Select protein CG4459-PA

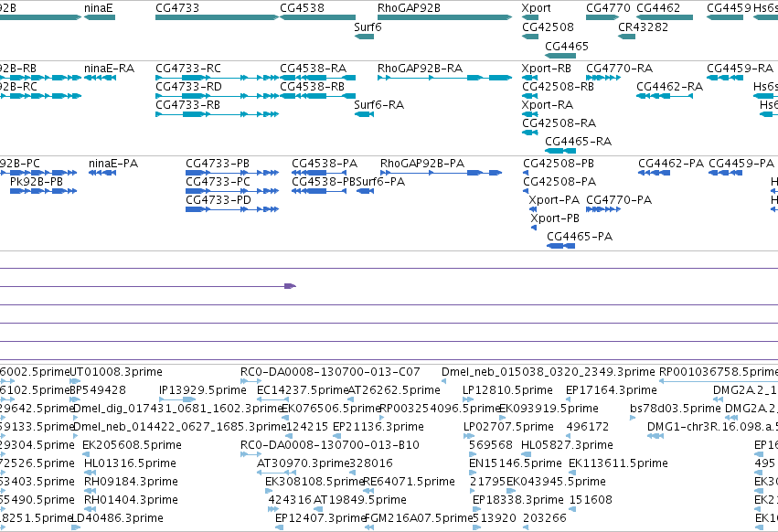(x=725, y=173)
